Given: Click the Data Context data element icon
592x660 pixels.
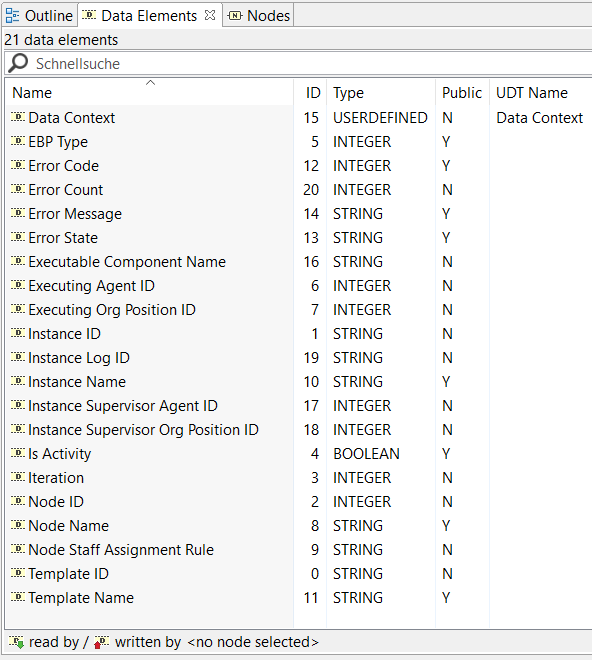Looking at the screenshot, I should pyautogui.click(x=18, y=117).
